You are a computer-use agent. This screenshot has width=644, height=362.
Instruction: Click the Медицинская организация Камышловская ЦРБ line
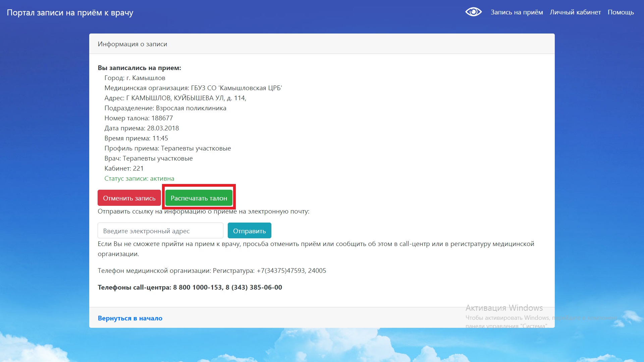point(193,88)
